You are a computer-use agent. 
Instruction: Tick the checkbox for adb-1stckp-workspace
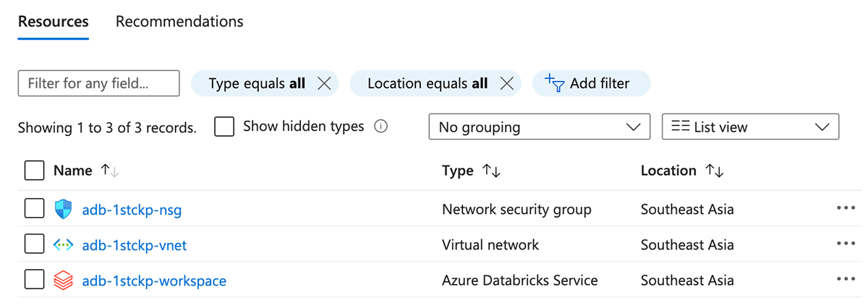tap(35, 281)
